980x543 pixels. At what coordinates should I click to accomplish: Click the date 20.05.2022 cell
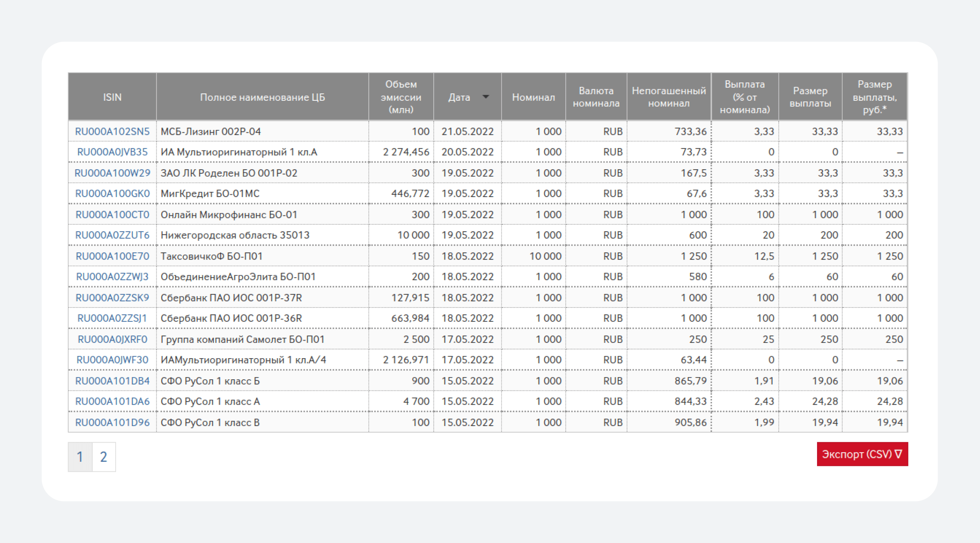[467, 152]
